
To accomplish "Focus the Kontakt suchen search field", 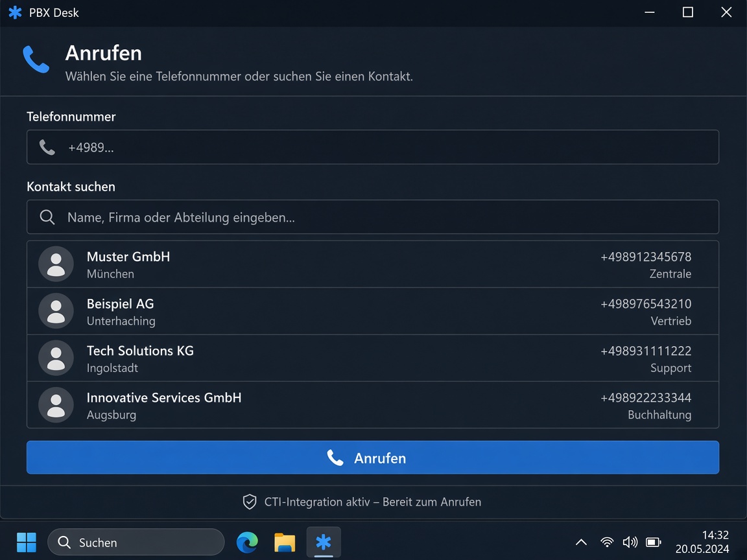I will [373, 217].
